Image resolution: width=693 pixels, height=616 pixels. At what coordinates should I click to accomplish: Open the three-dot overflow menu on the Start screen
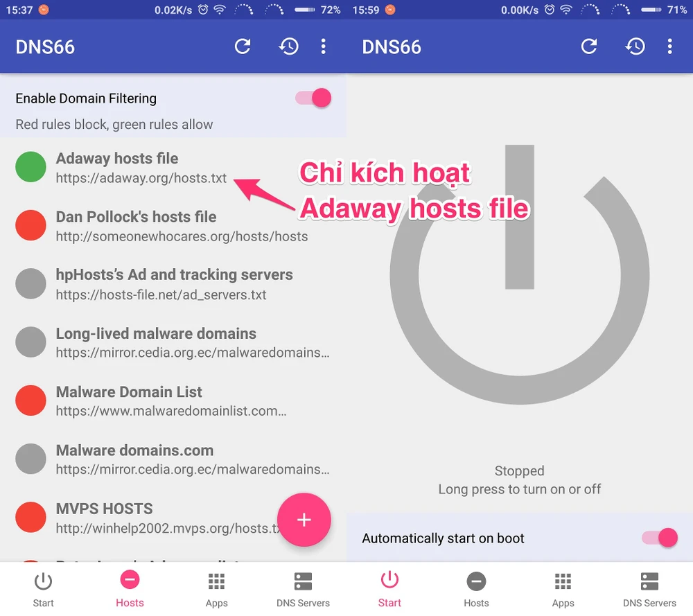click(669, 46)
